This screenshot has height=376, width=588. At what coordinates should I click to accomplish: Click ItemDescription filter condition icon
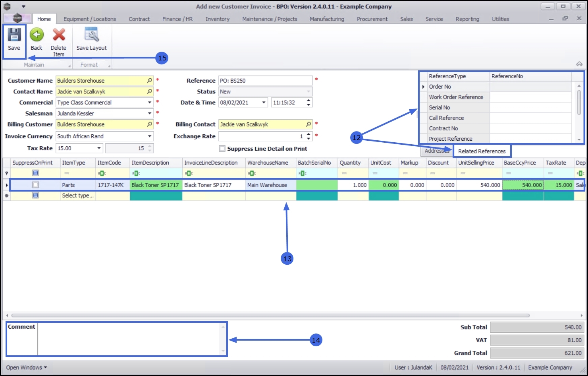(136, 173)
